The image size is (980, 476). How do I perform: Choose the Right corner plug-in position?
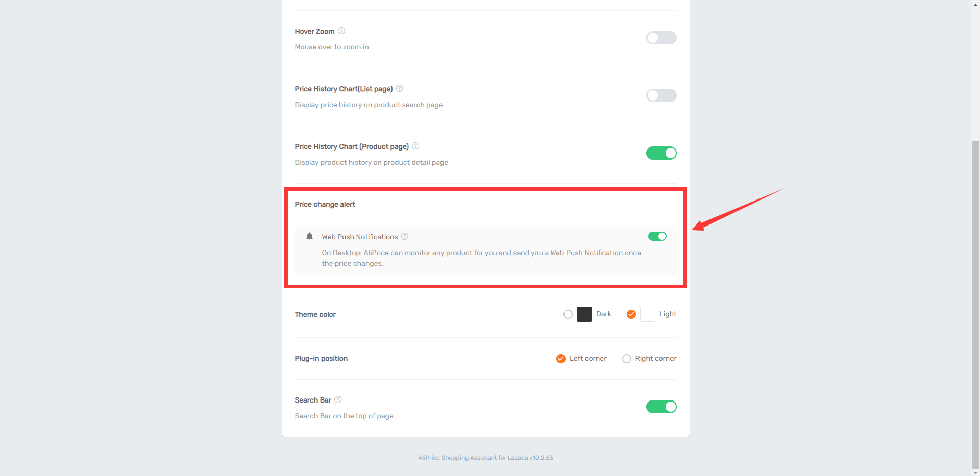(x=626, y=359)
